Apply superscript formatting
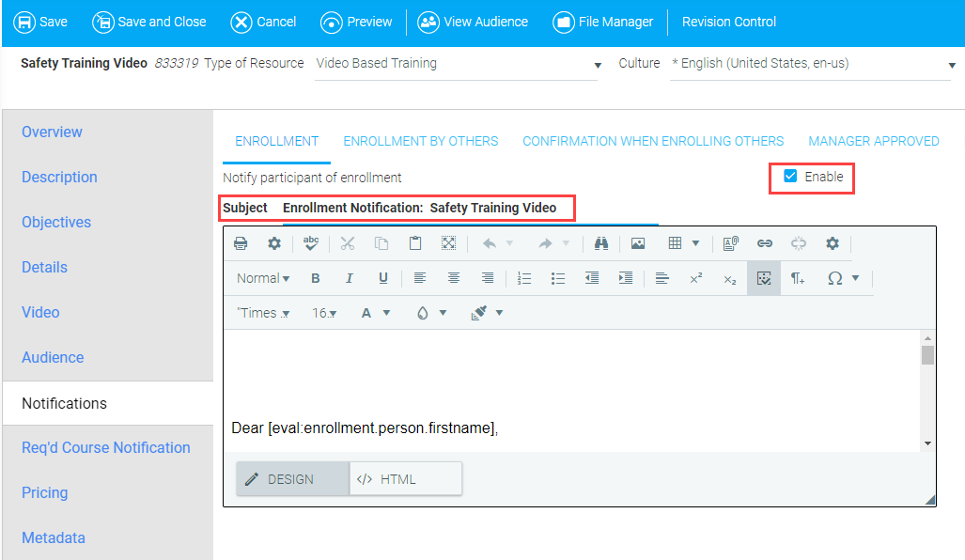This screenshot has height=560, width=965. point(695,278)
